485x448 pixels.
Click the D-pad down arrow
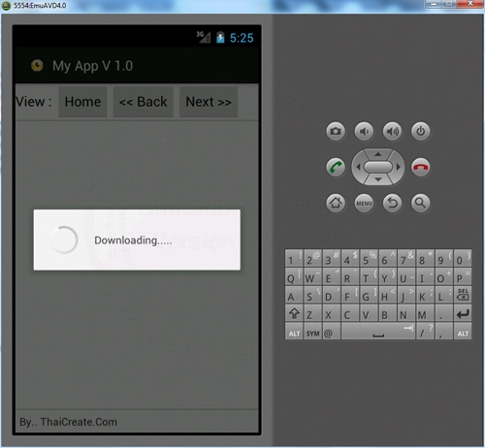pyautogui.click(x=378, y=179)
